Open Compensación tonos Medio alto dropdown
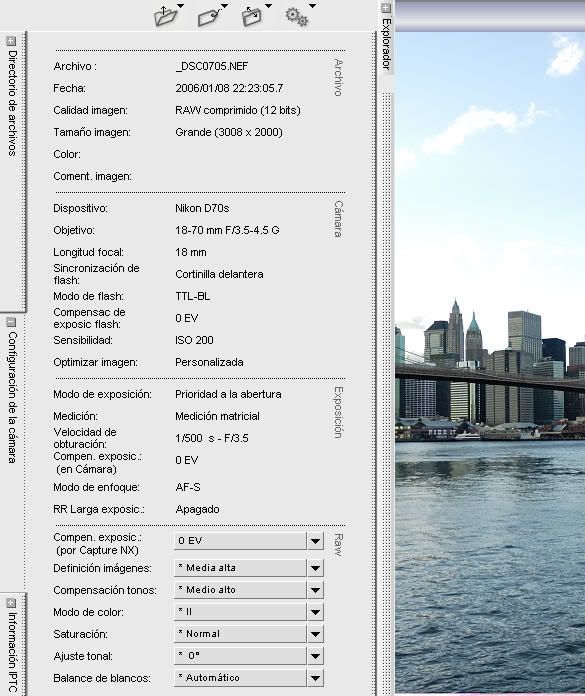The image size is (585, 696). [x=249, y=590]
